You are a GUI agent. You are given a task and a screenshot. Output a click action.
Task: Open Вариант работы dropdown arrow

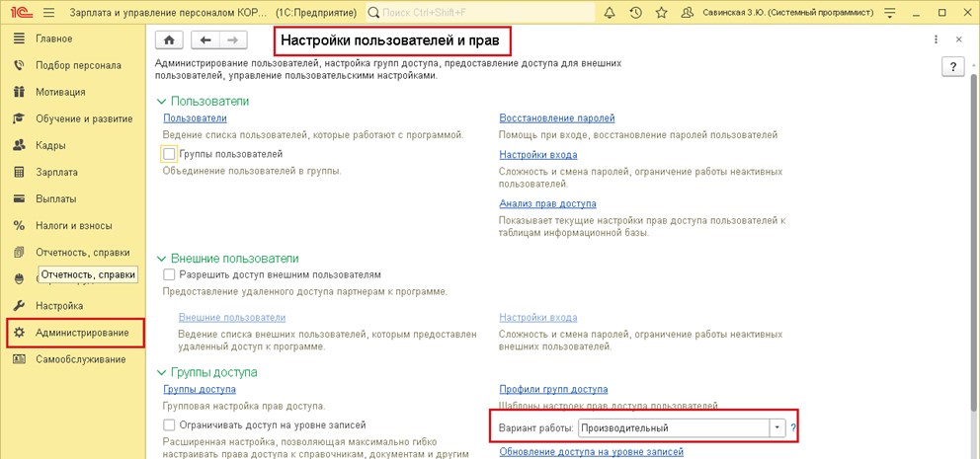[776, 428]
